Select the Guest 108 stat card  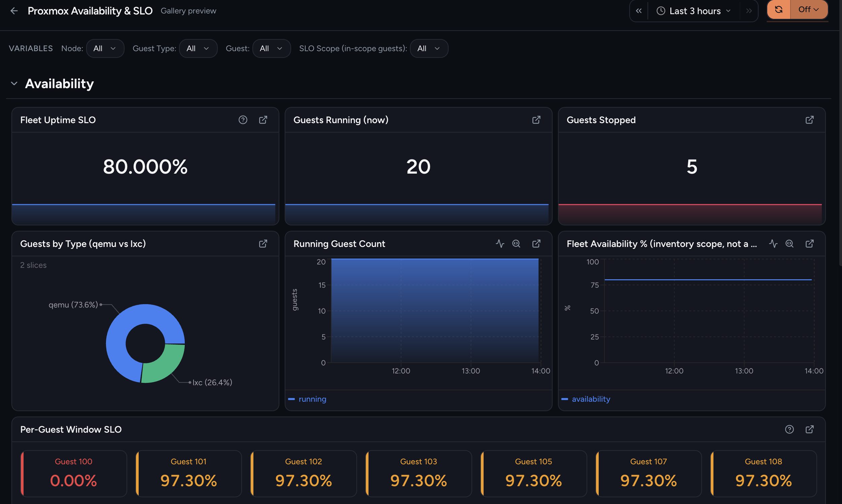coord(764,474)
